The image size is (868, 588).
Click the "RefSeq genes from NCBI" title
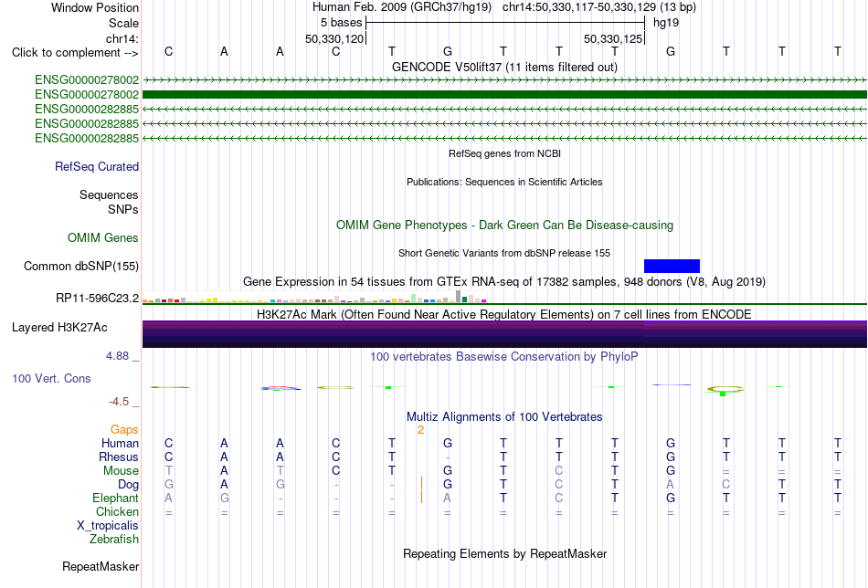tap(504, 153)
